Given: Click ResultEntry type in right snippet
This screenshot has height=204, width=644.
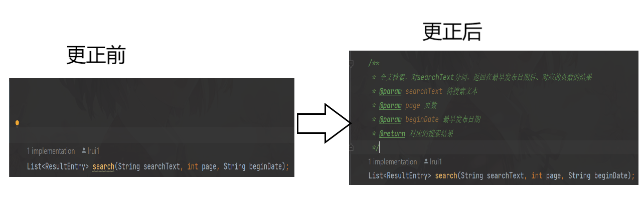Looking at the screenshot, I should [x=409, y=175].
